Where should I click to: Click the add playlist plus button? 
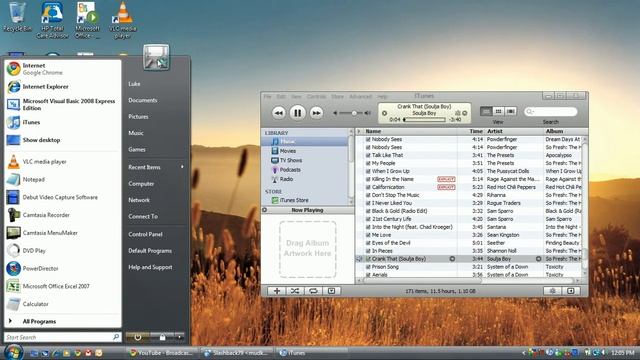click(277, 291)
